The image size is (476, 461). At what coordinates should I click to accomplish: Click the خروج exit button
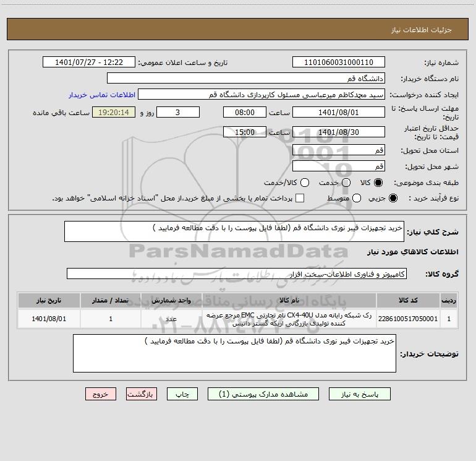[101, 394]
